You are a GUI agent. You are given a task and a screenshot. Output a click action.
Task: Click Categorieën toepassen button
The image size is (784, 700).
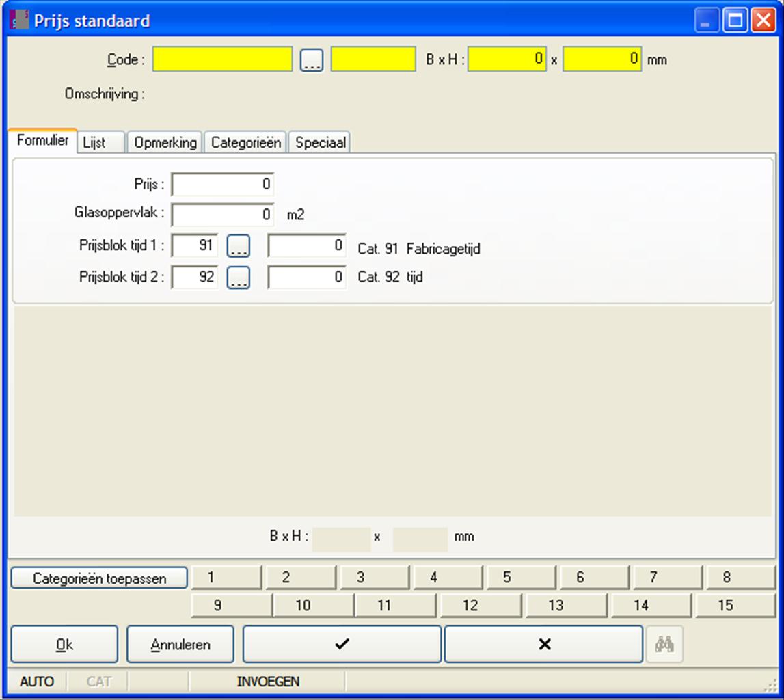pyautogui.click(x=99, y=578)
